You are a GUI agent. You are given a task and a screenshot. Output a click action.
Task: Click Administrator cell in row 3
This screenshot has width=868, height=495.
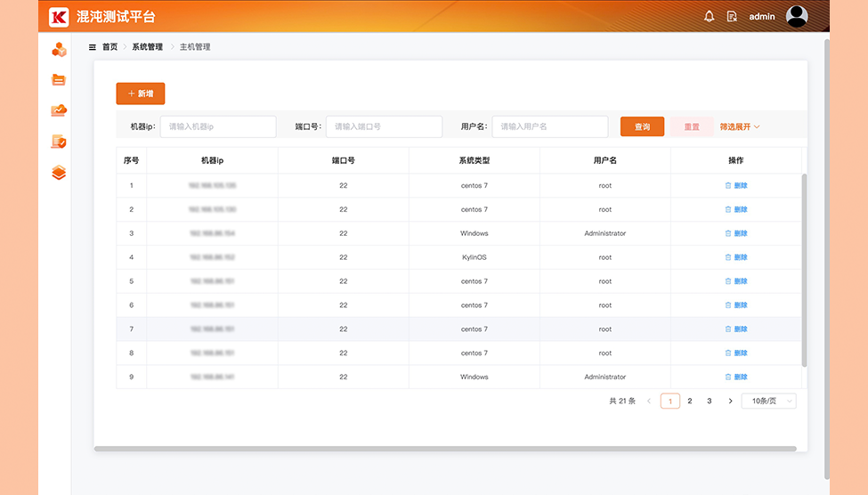click(605, 233)
